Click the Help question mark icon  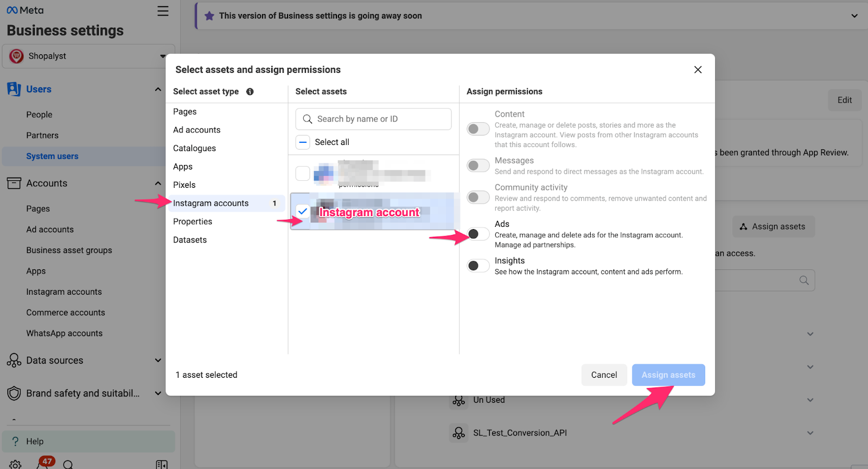click(15, 441)
